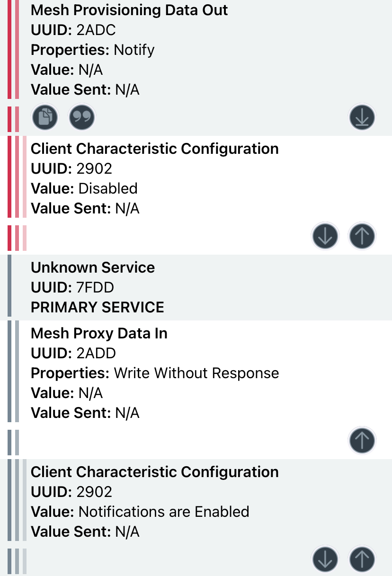This screenshot has width=392, height=576.
Task: Copy the Mesh Provisioning Data Out value
Action: (x=45, y=117)
